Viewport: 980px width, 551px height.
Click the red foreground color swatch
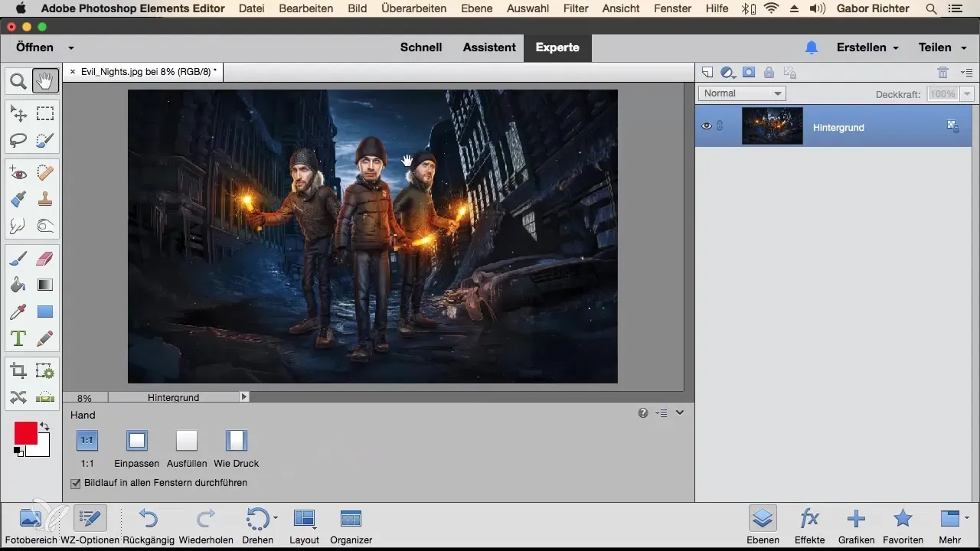coord(25,432)
